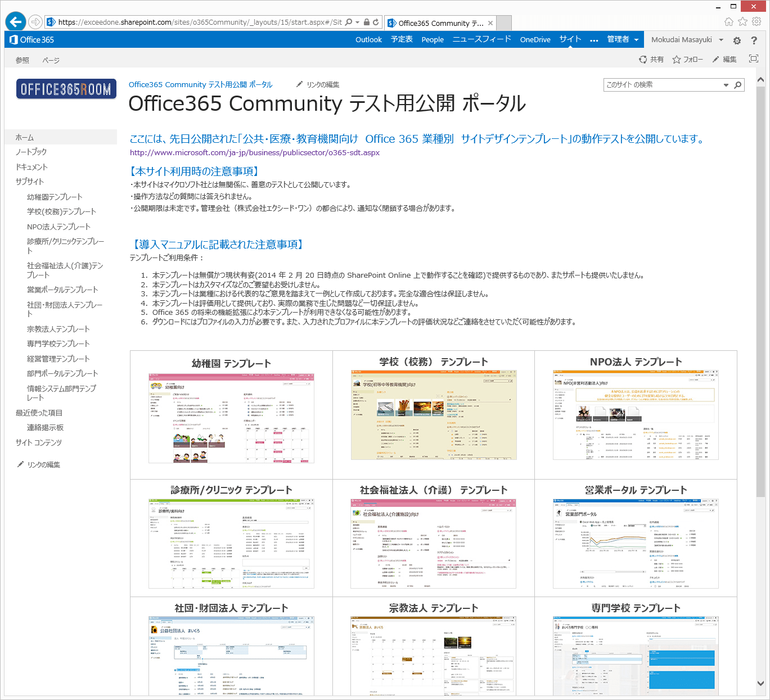The image size is (770, 700).
Task: Click the 幼稚園 テンプレート thumbnail
Action: coord(231,418)
